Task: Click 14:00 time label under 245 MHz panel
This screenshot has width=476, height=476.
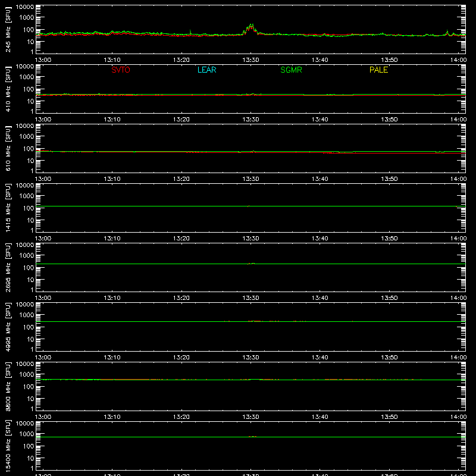Action: 458,60
